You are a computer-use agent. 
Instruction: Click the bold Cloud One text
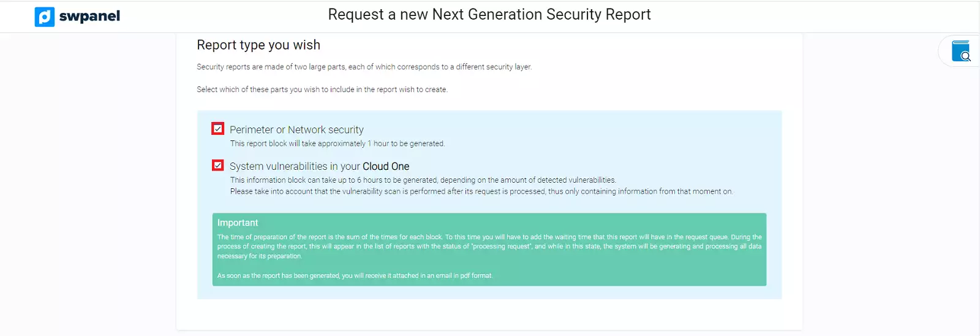click(386, 166)
